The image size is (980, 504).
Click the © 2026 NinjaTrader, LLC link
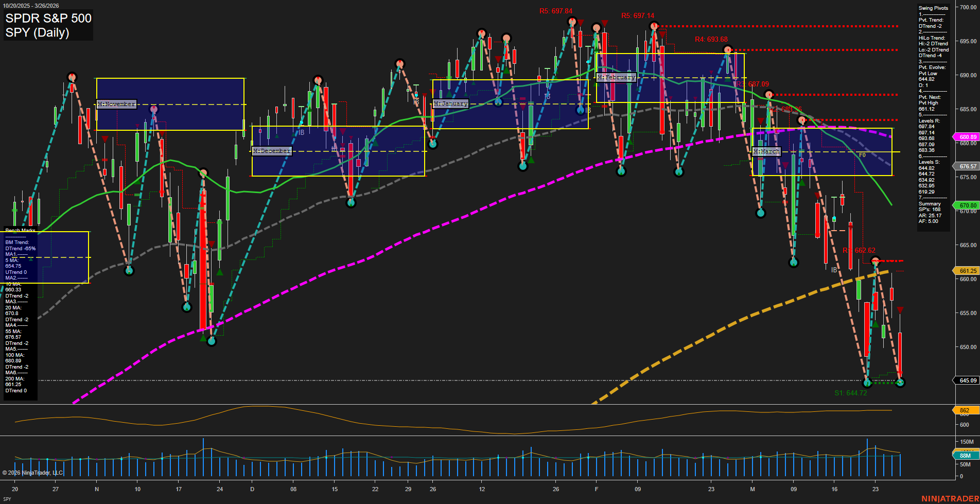tap(33, 473)
